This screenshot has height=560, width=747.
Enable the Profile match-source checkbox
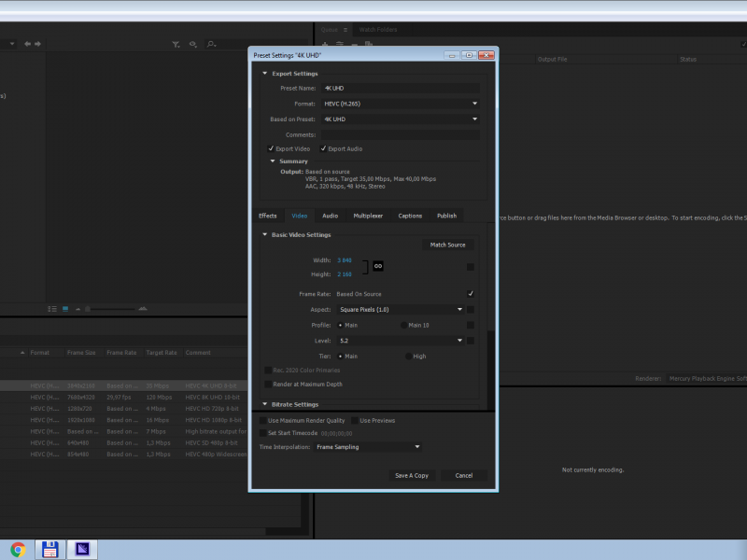[x=471, y=325]
